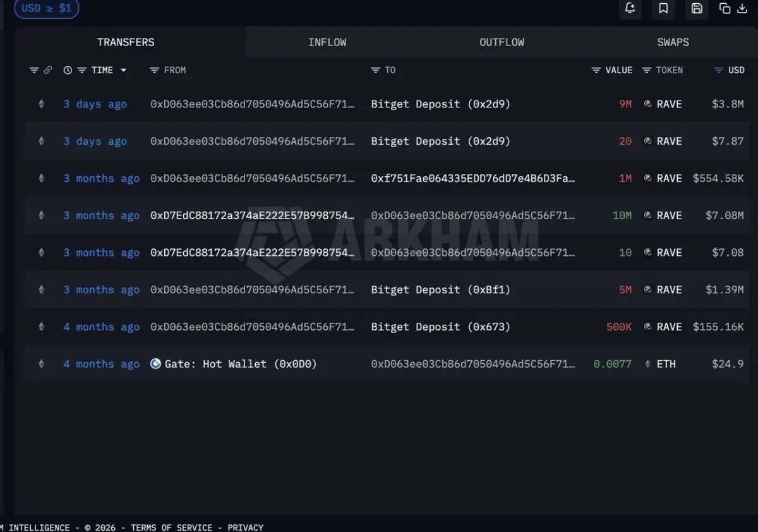Open '3 months ago' timestamp on 5M row
This screenshot has width=758, height=532.
tap(101, 289)
